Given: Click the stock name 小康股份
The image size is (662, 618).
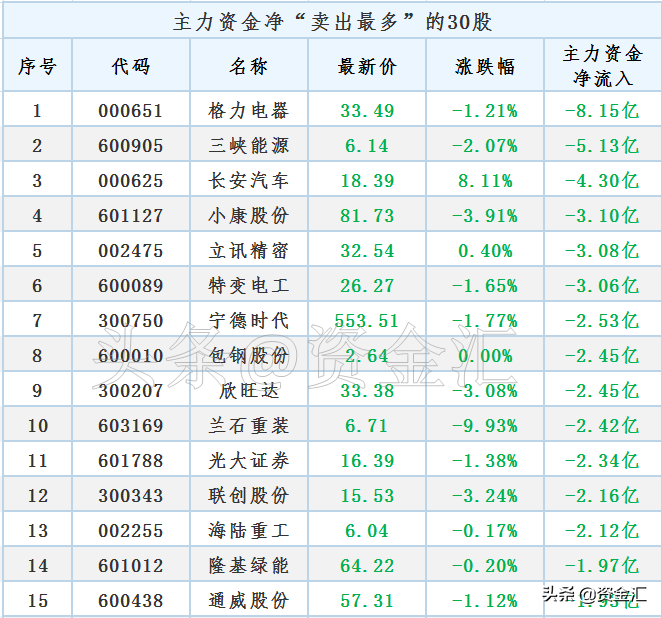Looking at the screenshot, I should click(x=249, y=216).
